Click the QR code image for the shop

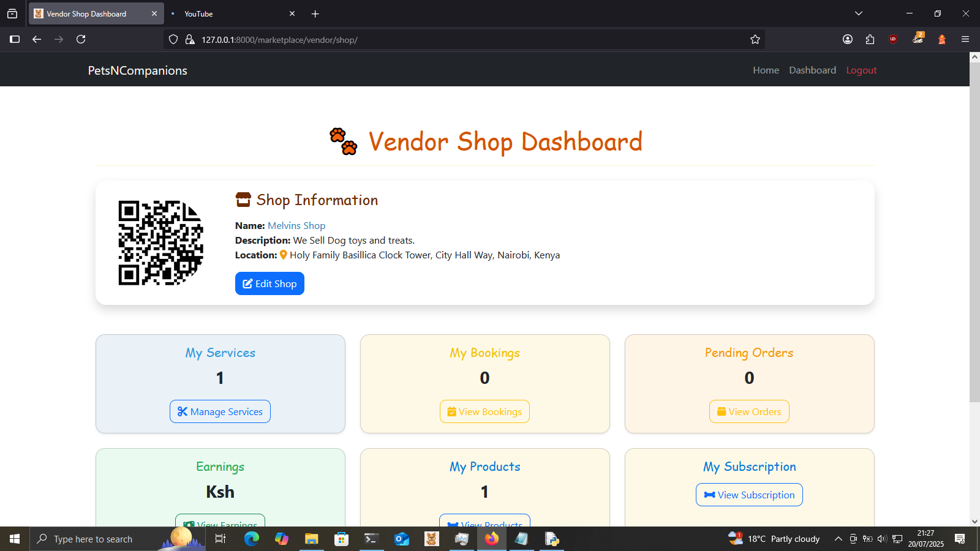point(161,242)
